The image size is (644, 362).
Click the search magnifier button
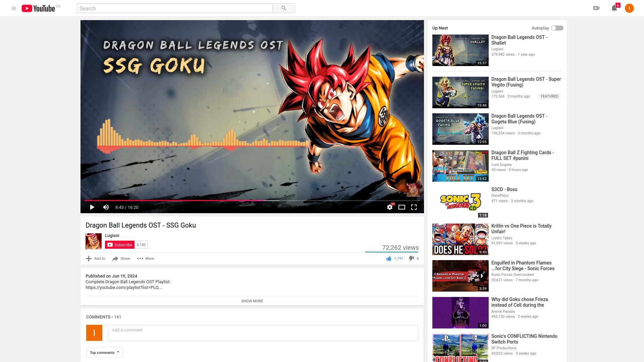click(x=284, y=8)
